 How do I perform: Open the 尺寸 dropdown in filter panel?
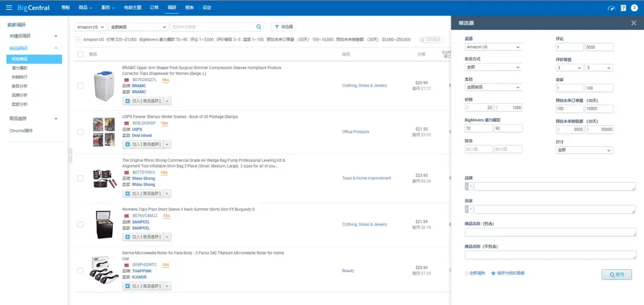(x=584, y=150)
